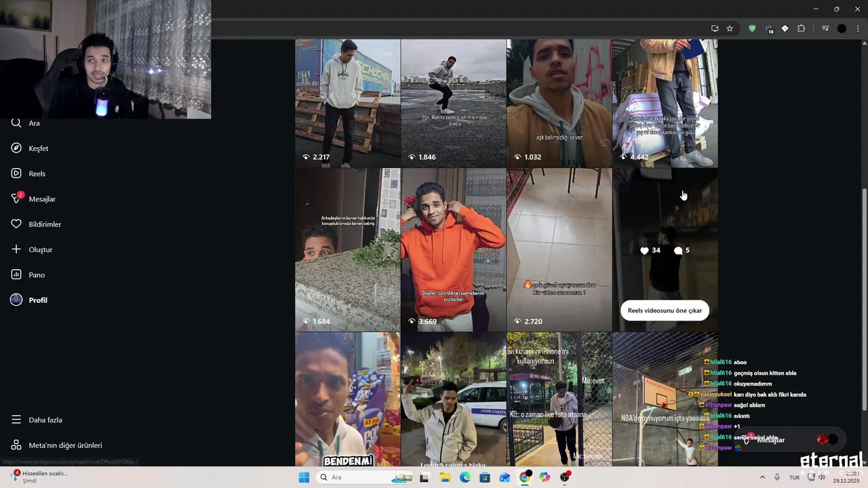The width and height of the screenshot is (868, 488).
Task: Open green shield adblock extension
Action: click(752, 28)
